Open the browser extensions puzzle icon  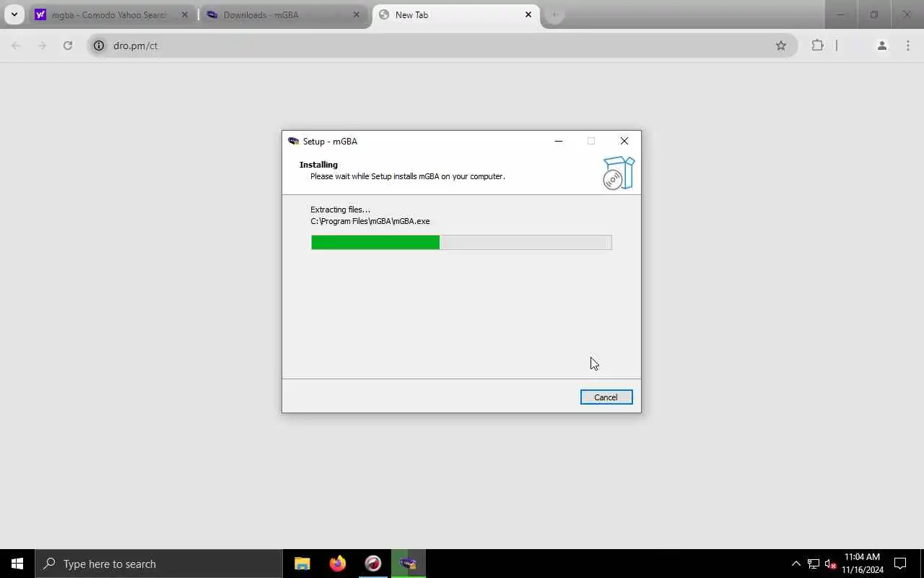pos(817,46)
